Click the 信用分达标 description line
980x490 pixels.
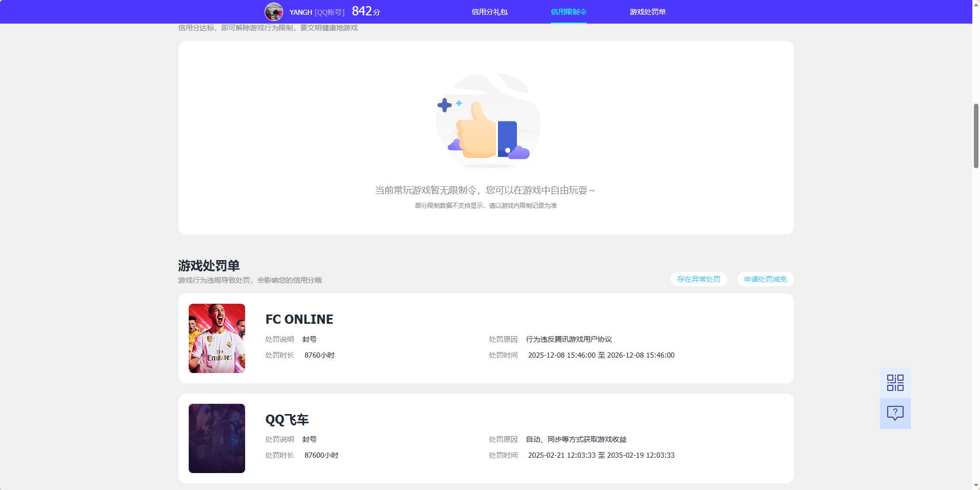coord(268,28)
